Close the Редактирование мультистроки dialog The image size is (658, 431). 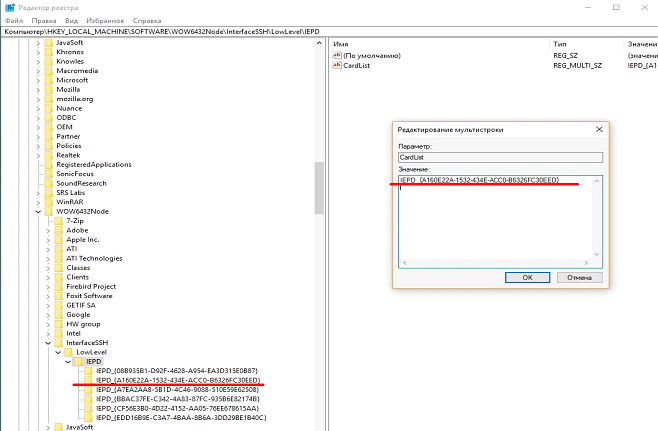click(x=597, y=129)
